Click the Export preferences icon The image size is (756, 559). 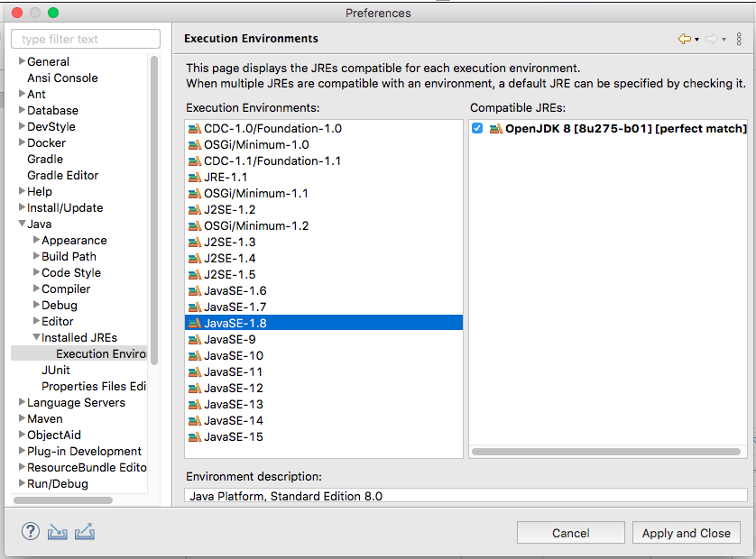pos(85,531)
